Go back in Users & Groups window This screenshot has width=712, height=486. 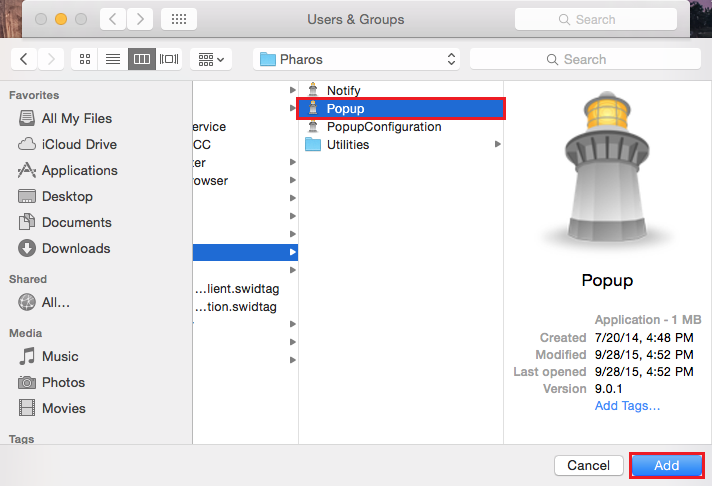(x=113, y=19)
